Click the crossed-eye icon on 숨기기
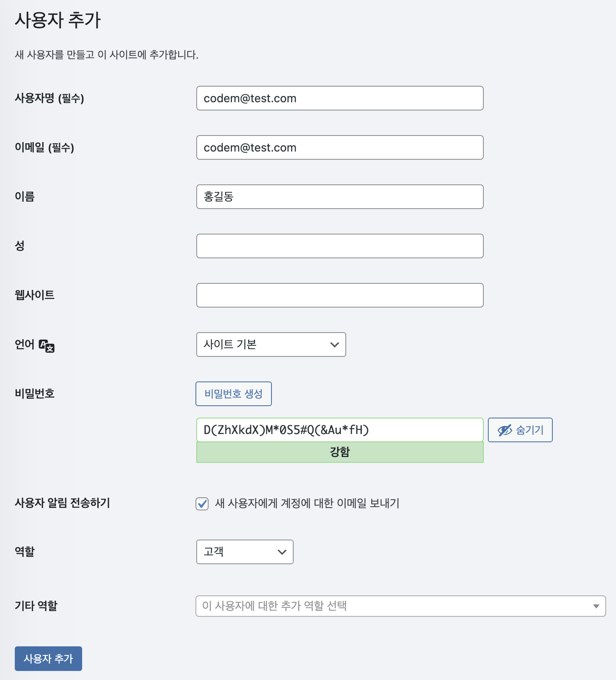The height and width of the screenshot is (680, 616). pos(505,430)
